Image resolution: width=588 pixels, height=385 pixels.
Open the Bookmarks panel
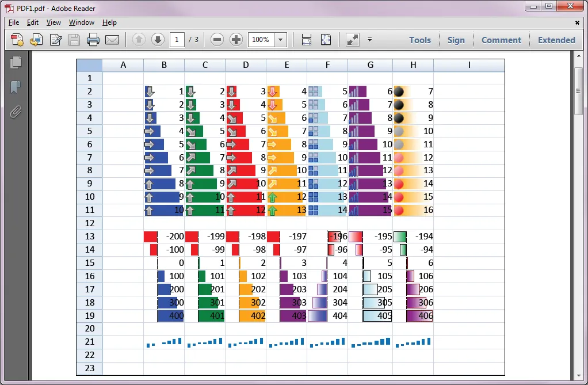pos(16,87)
